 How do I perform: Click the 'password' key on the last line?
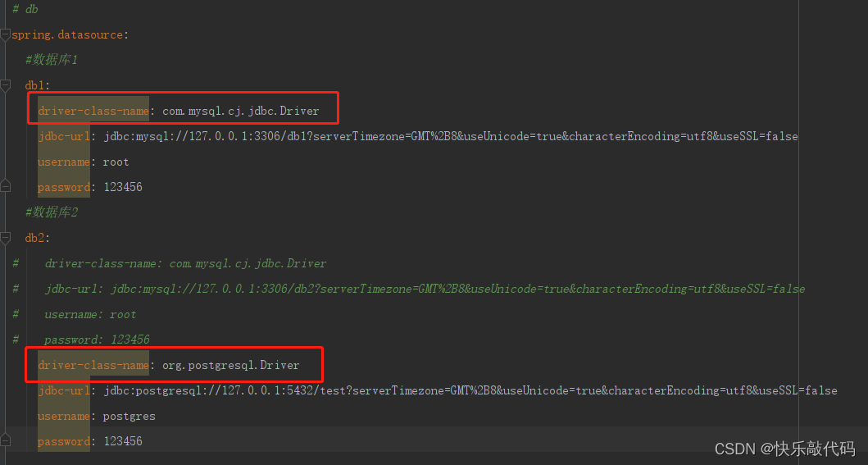64,442
